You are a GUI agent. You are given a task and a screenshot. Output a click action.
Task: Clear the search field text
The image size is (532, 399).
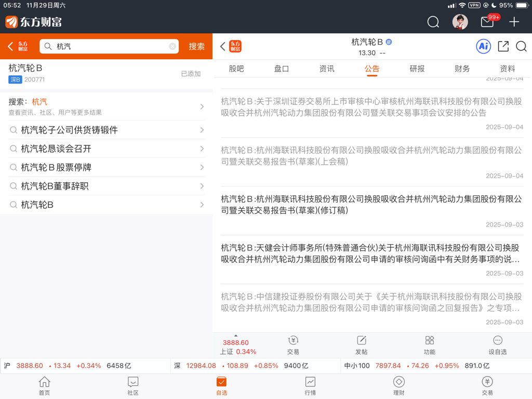pyautogui.click(x=172, y=46)
